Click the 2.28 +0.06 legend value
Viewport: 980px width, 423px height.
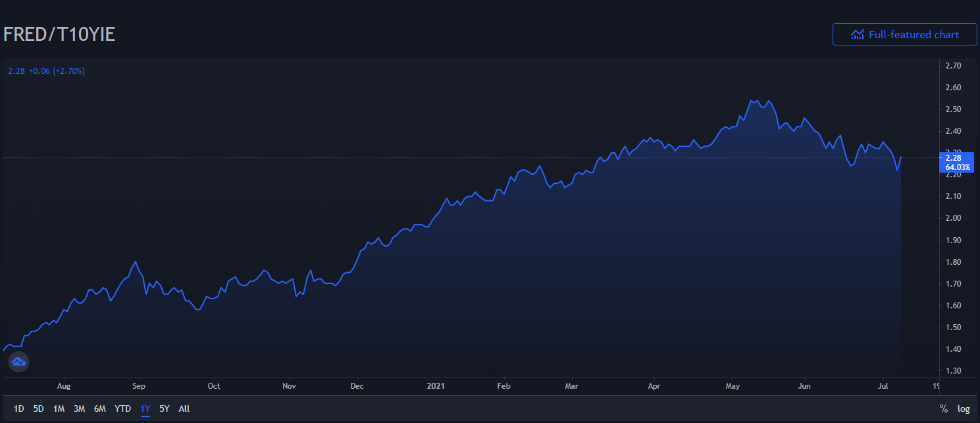click(x=46, y=70)
